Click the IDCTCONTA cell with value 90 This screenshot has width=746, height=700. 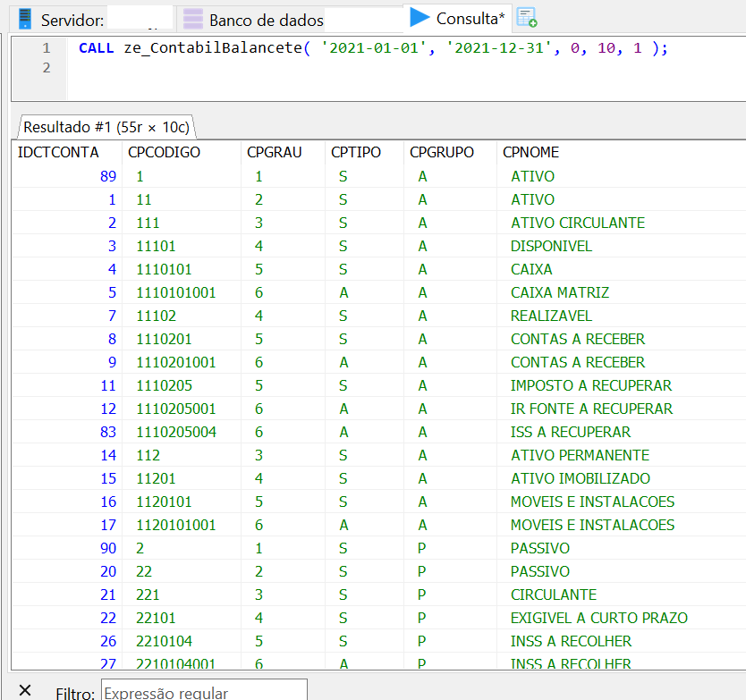tap(108, 548)
